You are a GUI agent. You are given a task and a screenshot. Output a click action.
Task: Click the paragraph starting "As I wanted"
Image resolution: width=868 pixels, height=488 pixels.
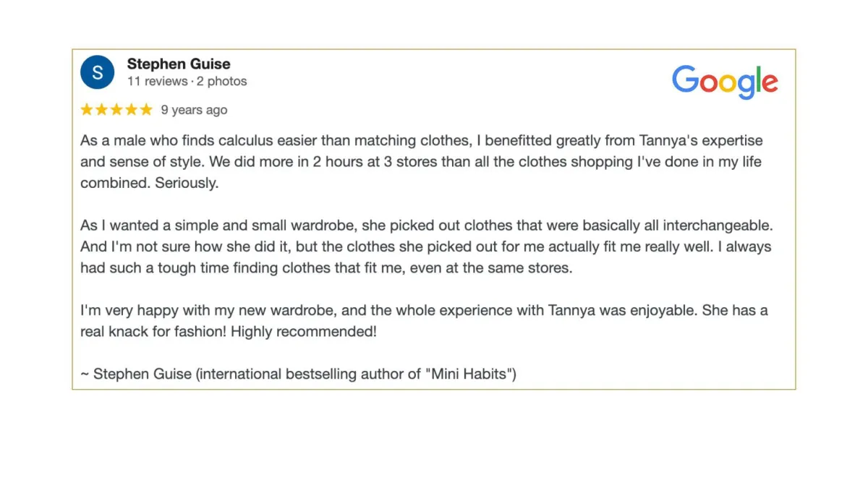426,247
